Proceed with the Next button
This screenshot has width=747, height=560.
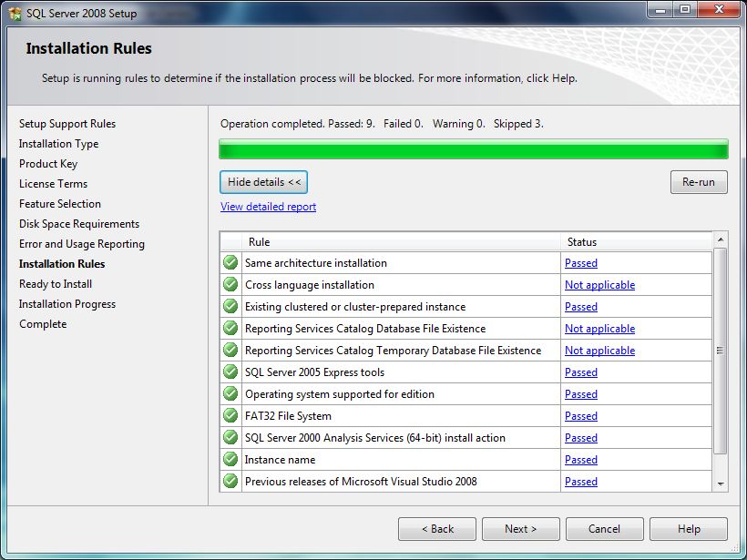coord(521,529)
